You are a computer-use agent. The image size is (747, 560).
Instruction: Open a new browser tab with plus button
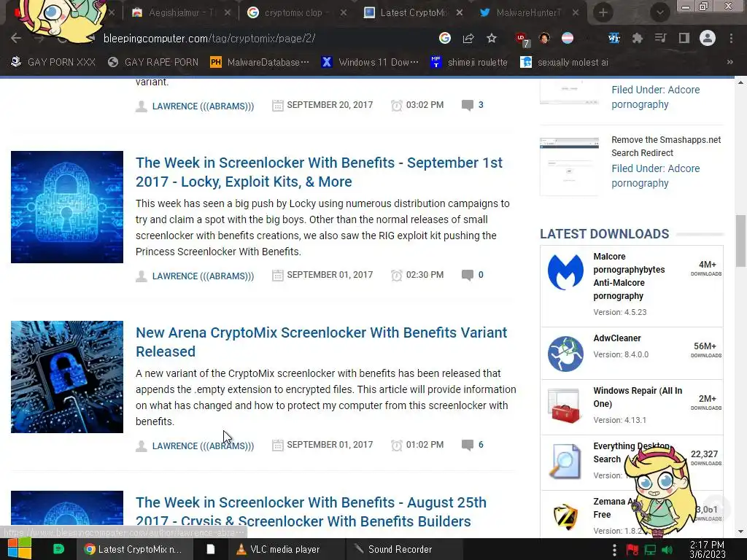pyautogui.click(x=603, y=13)
